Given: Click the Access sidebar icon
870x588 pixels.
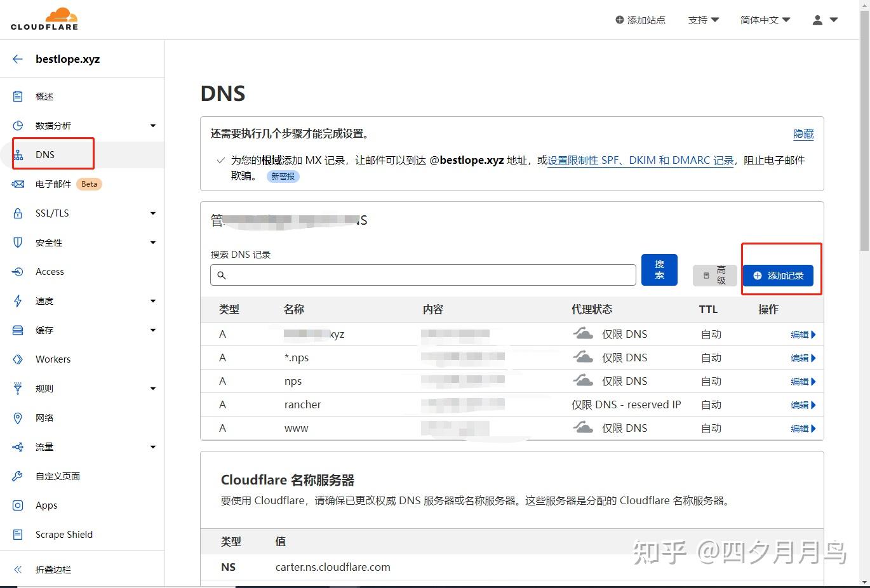Looking at the screenshot, I should pyautogui.click(x=18, y=272).
